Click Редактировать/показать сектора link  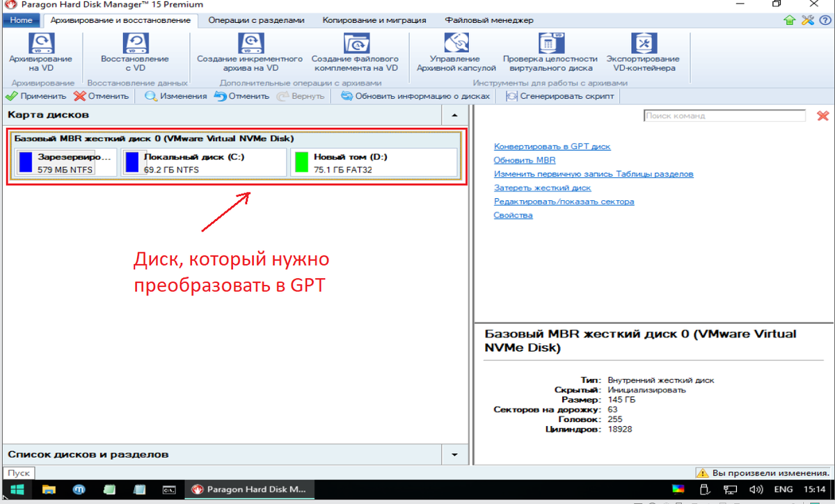coord(564,202)
